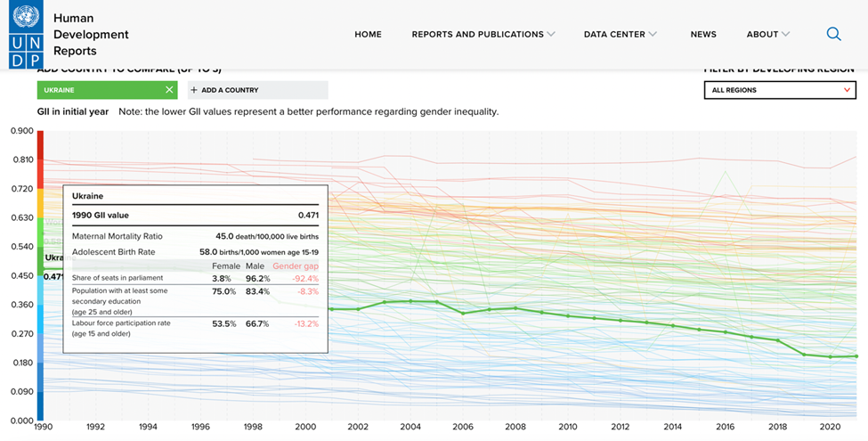Click the 1990 label on the x-axis
Image resolution: width=868 pixels, height=441 pixels.
(44, 427)
